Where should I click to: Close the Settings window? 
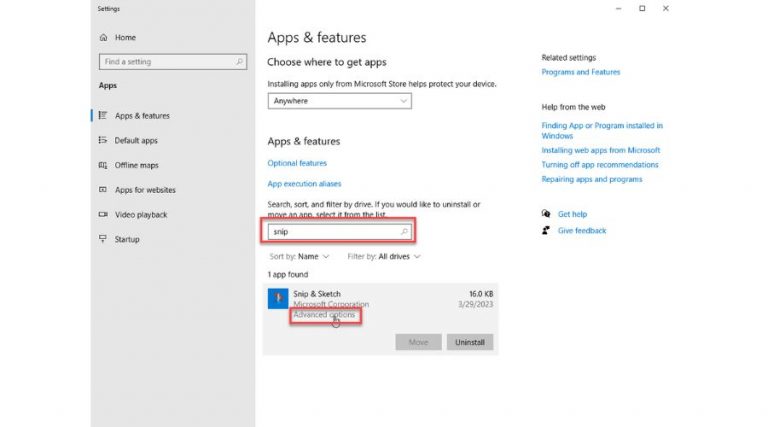pos(666,8)
